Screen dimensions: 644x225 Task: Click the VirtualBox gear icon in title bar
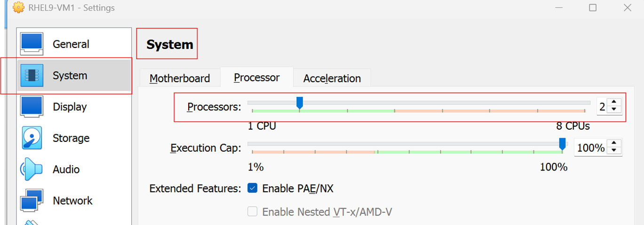coord(18,8)
